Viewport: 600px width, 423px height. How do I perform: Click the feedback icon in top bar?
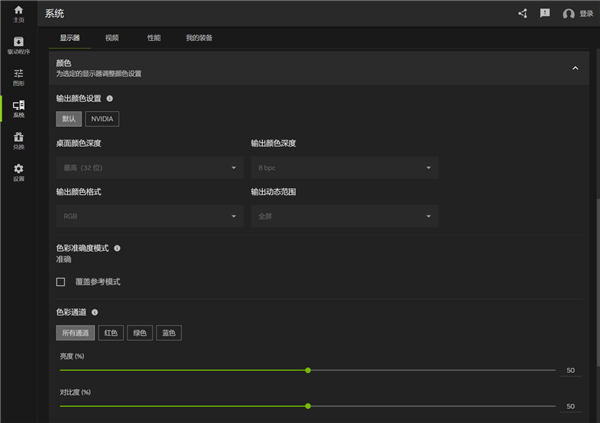[545, 14]
